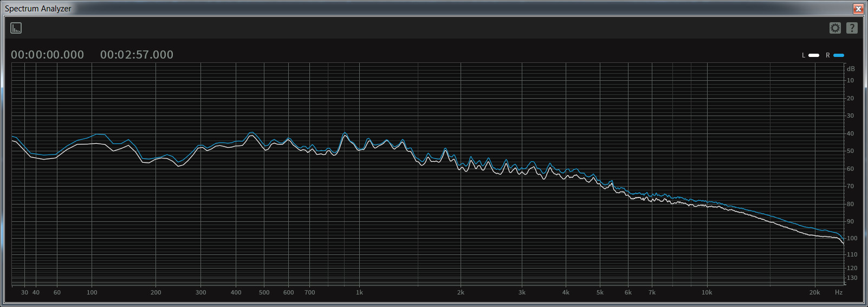This screenshot has height=307, width=868.
Task: Click the Spectrum Analyzer title text
Action: (x=38, y=9)
